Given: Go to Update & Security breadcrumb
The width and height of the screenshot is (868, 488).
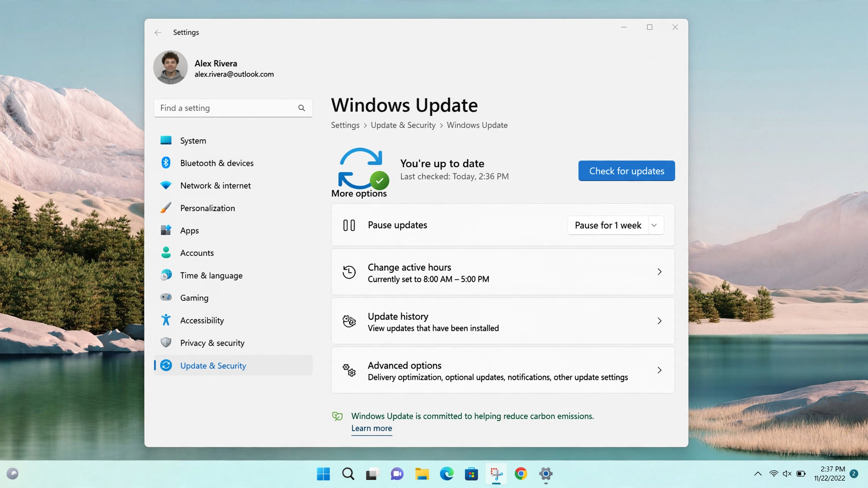Looking at the screenshot, I should (x=403, y=125).
